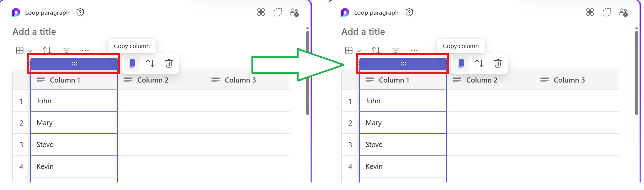Click the cell containing Mary in right table
The image size is (644, 190).
click(403, 123)
